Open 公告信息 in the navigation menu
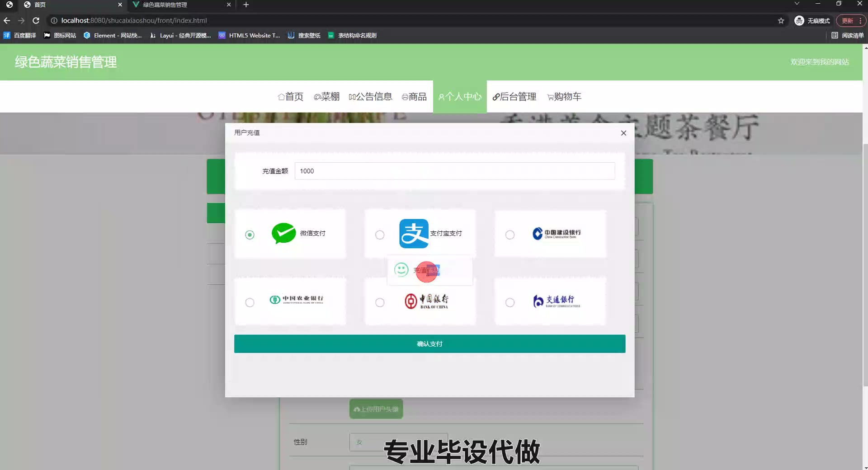 pos(370,97)
